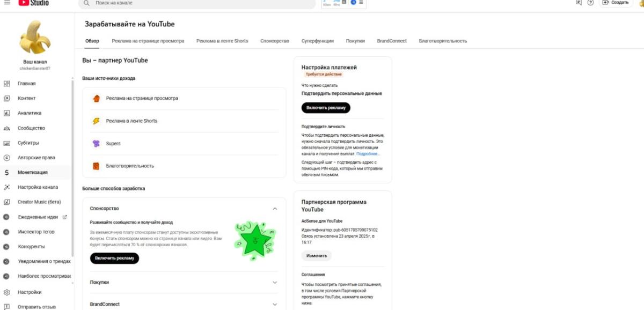This screenshot has height=310, width=644.
Task: Click Включить рекламу under Спонсорство
Action: point(114,258)
